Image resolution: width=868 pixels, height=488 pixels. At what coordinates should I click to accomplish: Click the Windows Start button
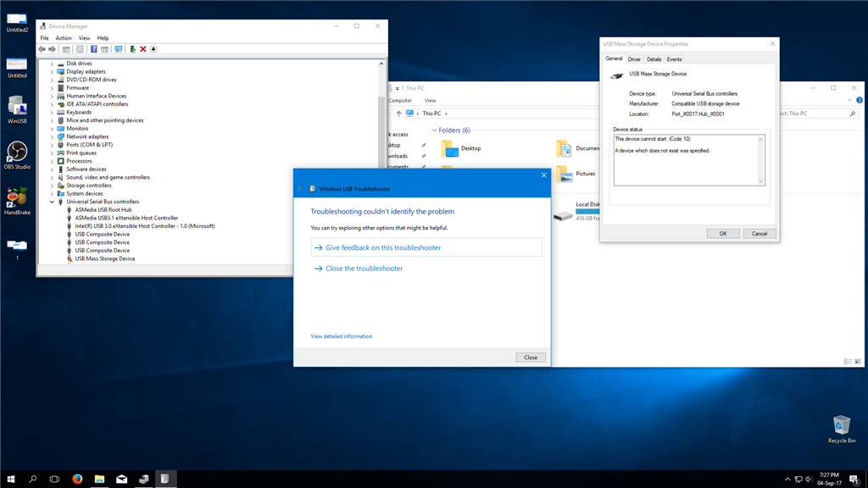[x=10, y=480]
